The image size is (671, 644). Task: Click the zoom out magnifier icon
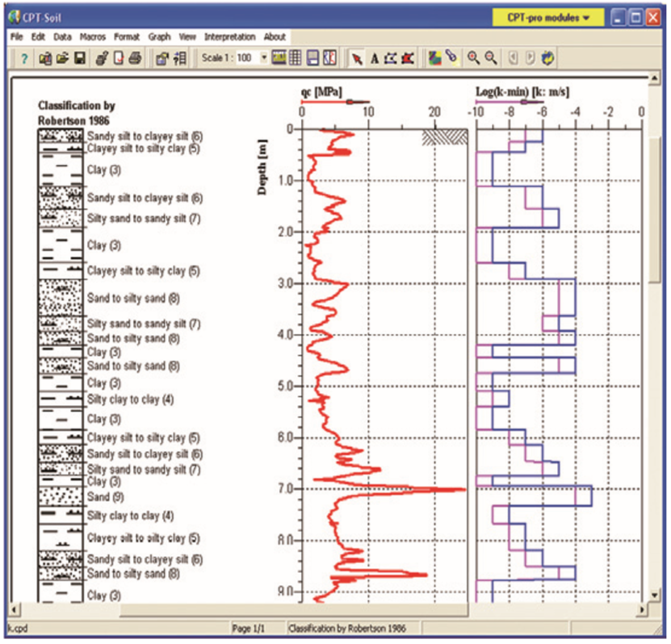490,59
